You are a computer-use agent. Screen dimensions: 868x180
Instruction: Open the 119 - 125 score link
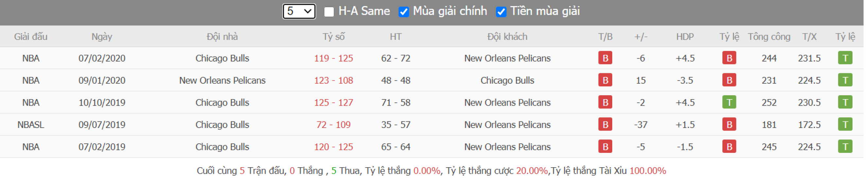coord(333,58)
